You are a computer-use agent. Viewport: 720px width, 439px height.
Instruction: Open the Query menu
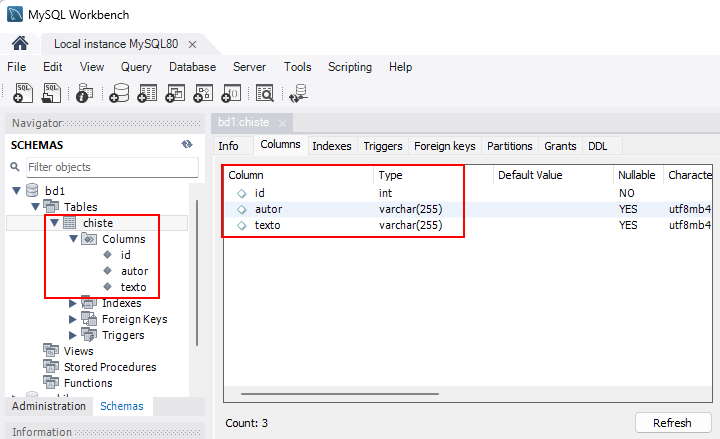pos(136,67)
